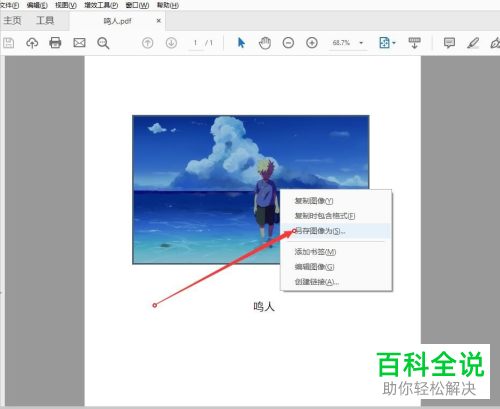
Task: Expand the fit page options arrow
Action: pos(394,43)
